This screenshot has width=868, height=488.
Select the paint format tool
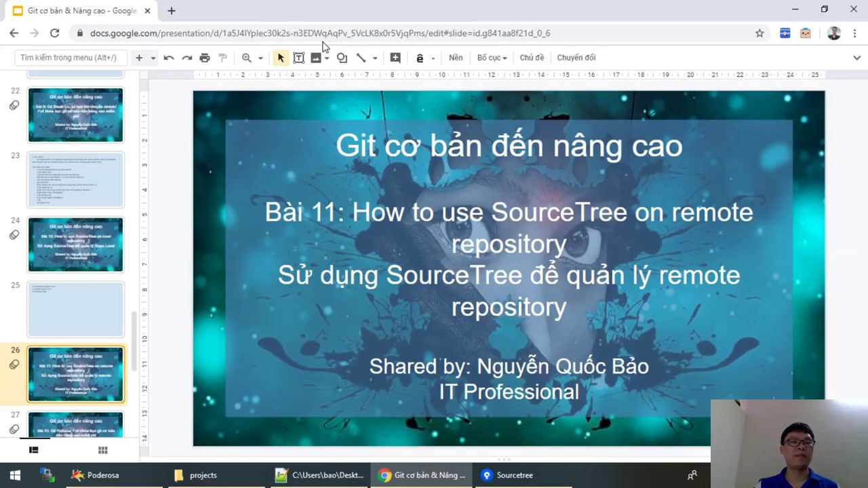tap(222, 58)
